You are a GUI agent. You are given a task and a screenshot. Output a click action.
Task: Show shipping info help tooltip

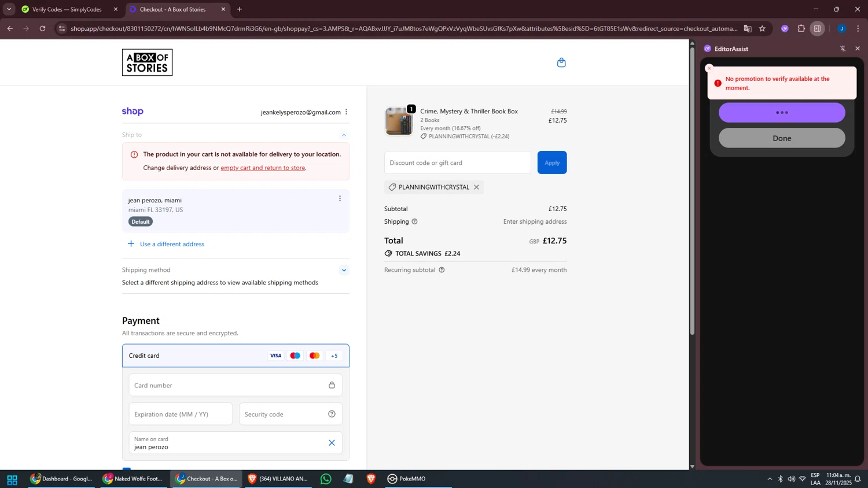coord(414,221)
